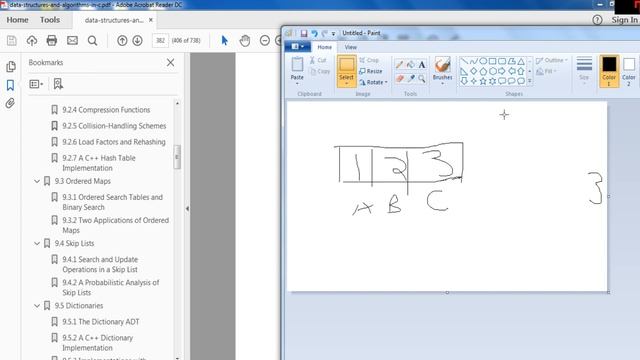Click the Resize button in Paint

point(371,71)
